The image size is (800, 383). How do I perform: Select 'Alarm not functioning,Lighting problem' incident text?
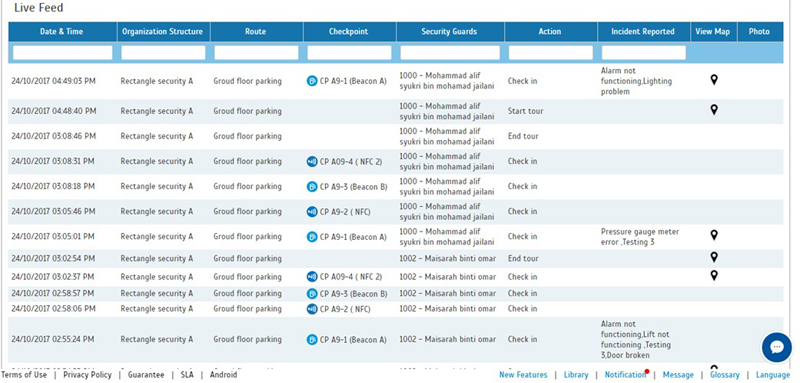[x=636, y=81]
